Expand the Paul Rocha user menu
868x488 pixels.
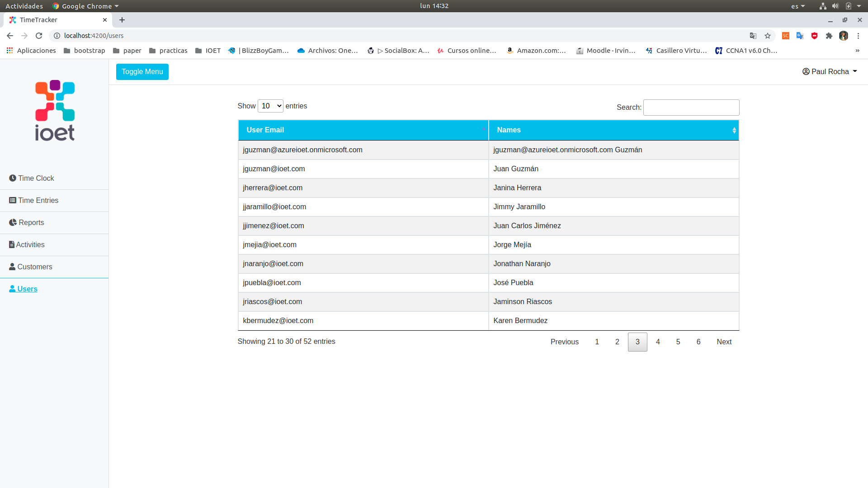(830, 71)
